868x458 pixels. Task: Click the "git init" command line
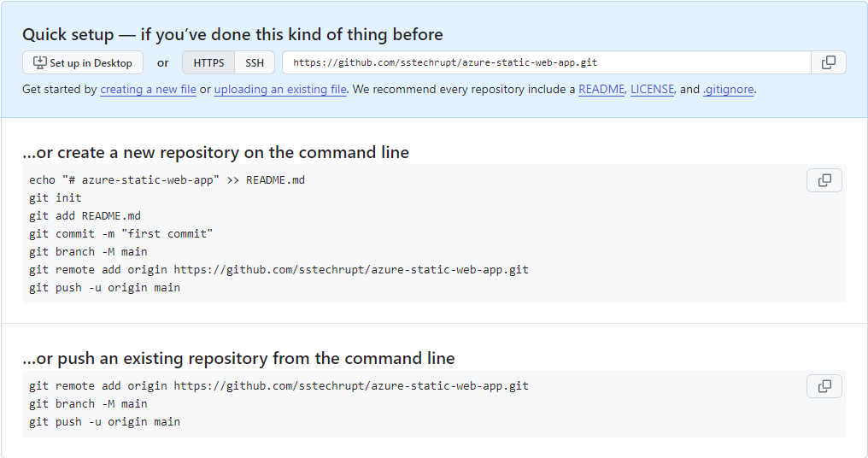point(56,197)
